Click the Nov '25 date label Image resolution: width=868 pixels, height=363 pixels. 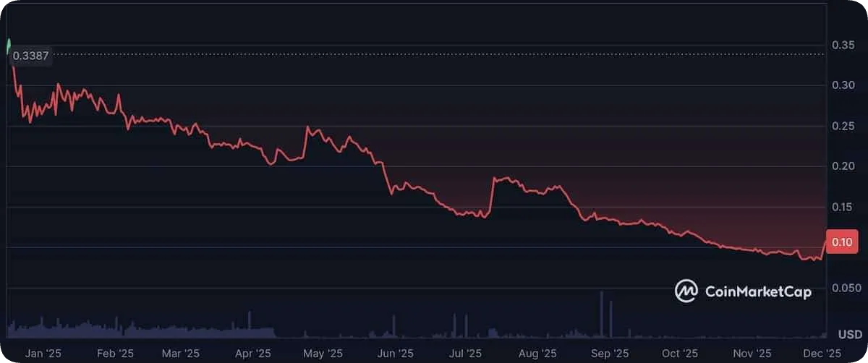752,353
